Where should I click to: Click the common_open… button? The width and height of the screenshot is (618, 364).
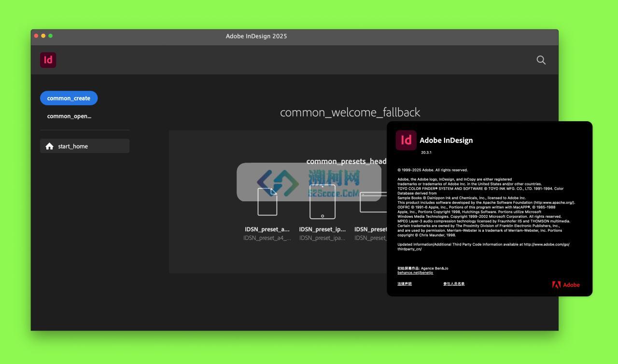69,116
